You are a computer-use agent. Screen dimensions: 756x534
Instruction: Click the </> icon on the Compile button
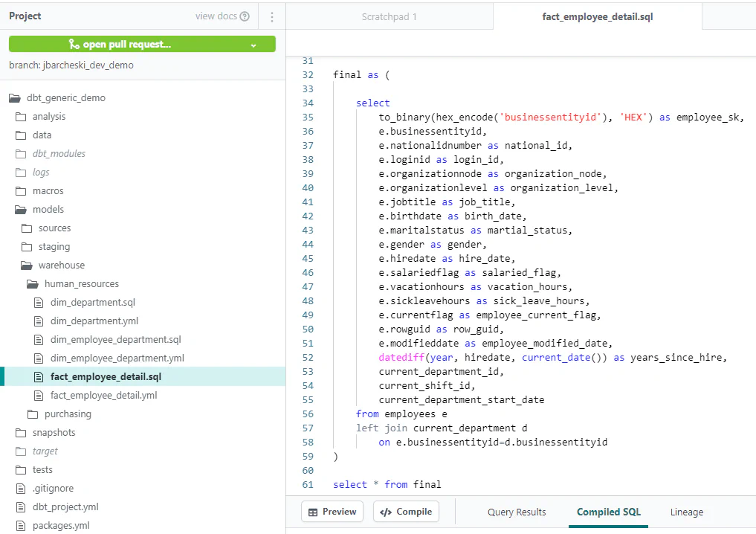click(384, 512)
